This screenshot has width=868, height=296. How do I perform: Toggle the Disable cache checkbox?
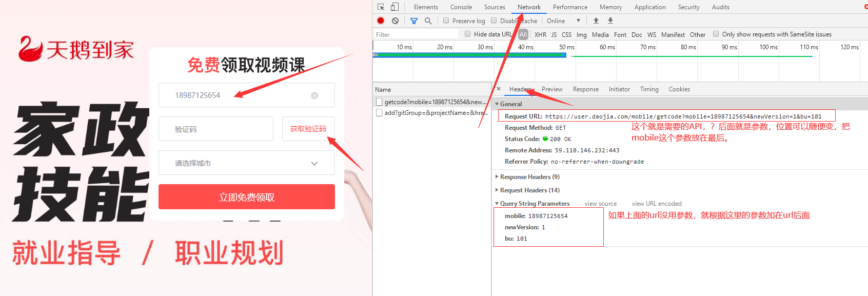(494, 21)
